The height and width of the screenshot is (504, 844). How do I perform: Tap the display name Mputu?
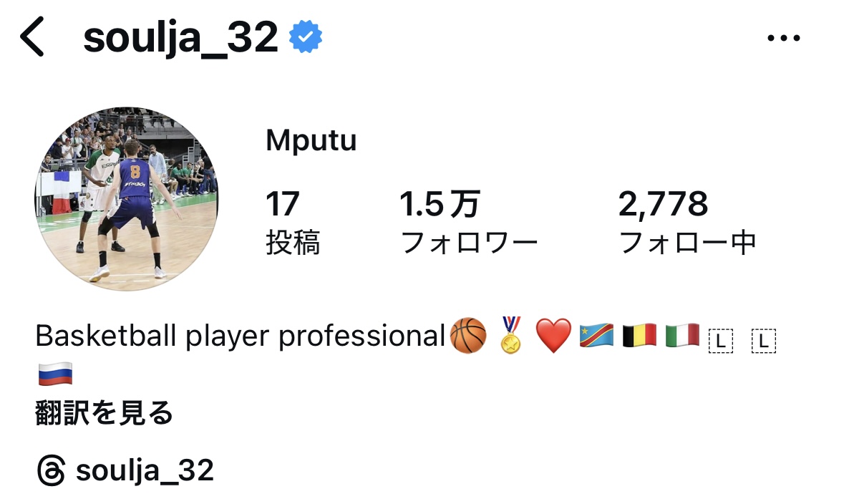311,141
